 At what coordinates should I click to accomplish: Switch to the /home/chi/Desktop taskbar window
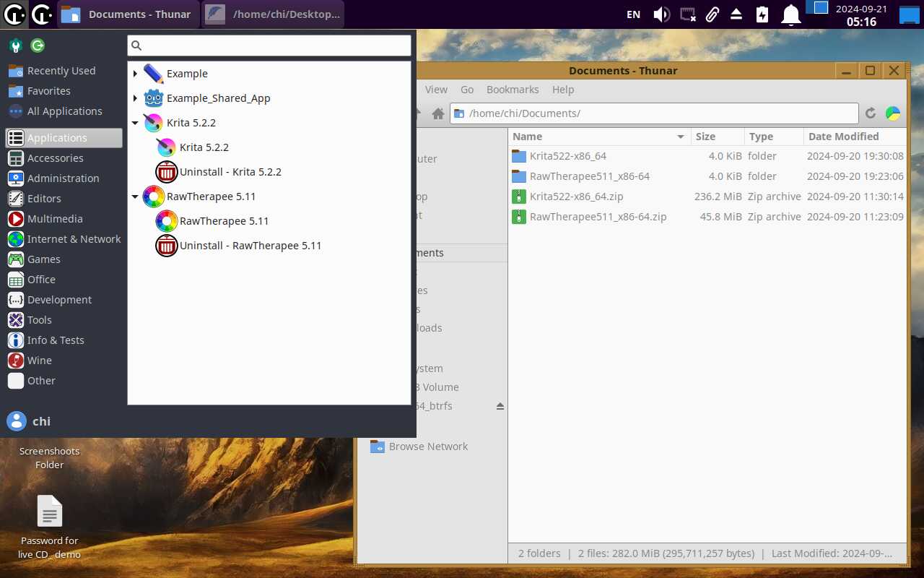pyautogui.click(x=273, y=14)
